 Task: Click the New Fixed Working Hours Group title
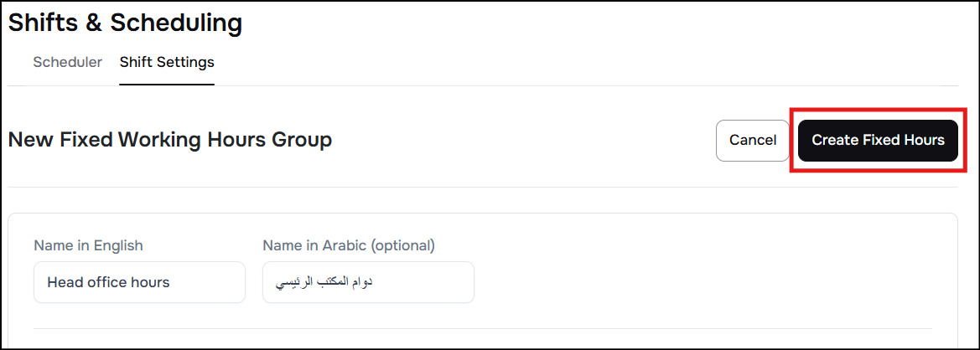point(170,139)
